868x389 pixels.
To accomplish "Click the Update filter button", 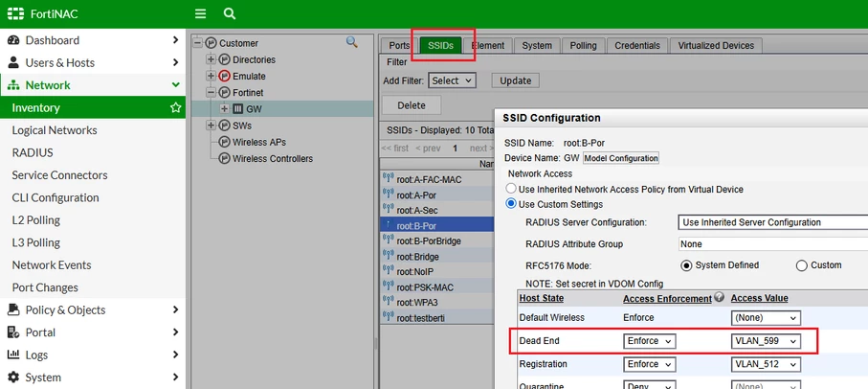I will point(516,80).
